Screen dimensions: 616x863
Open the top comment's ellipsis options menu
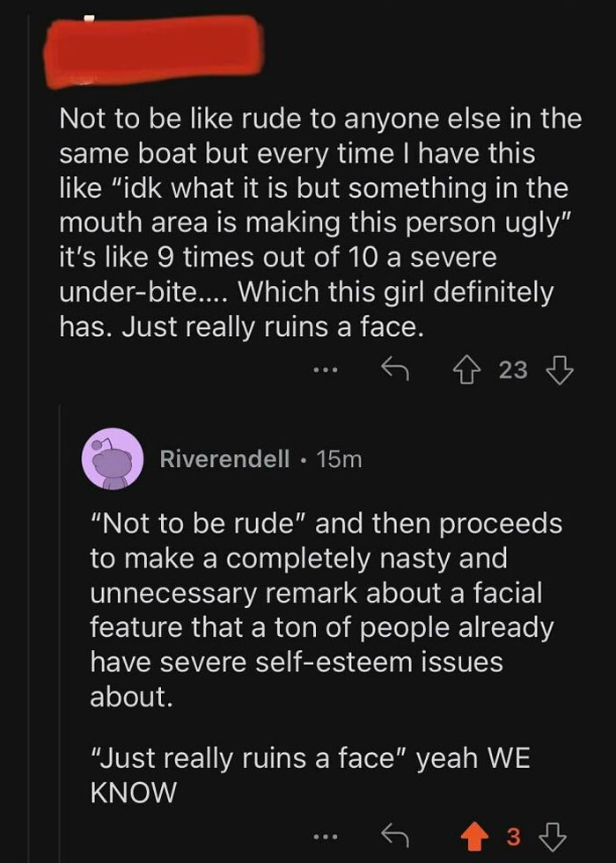tap(326, 369)
